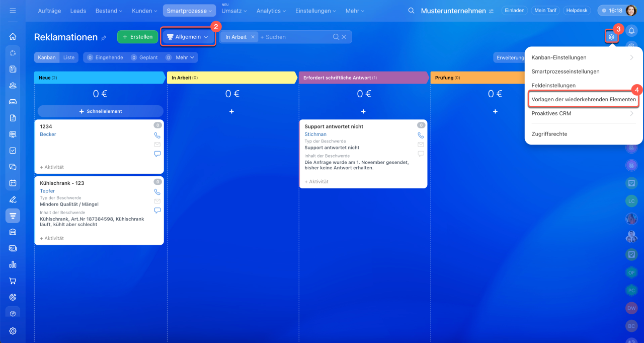Open the Analytics menu dropdown
Viewport: 644px width, 343px height.
271,11
